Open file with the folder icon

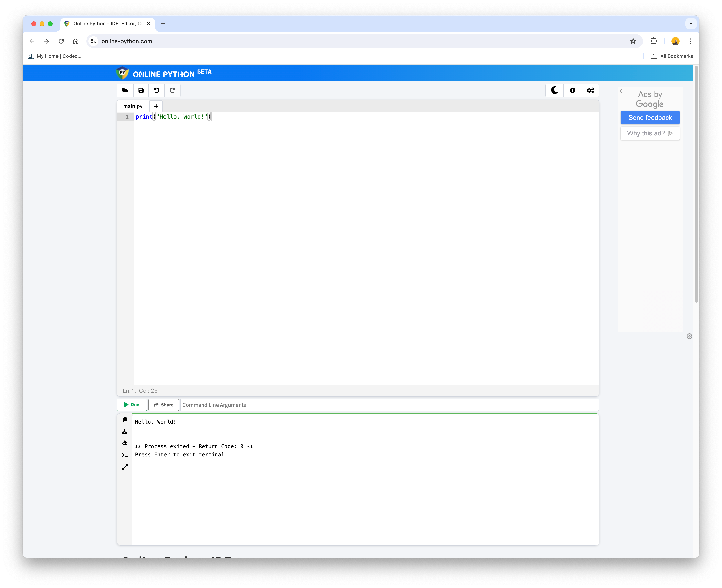pos(125,90)
